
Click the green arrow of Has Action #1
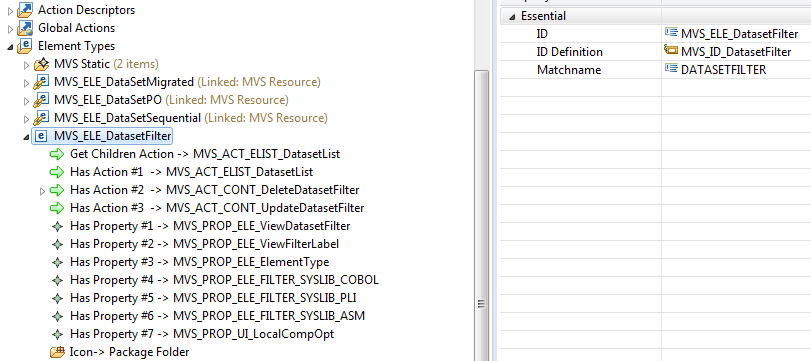(57, 172)
